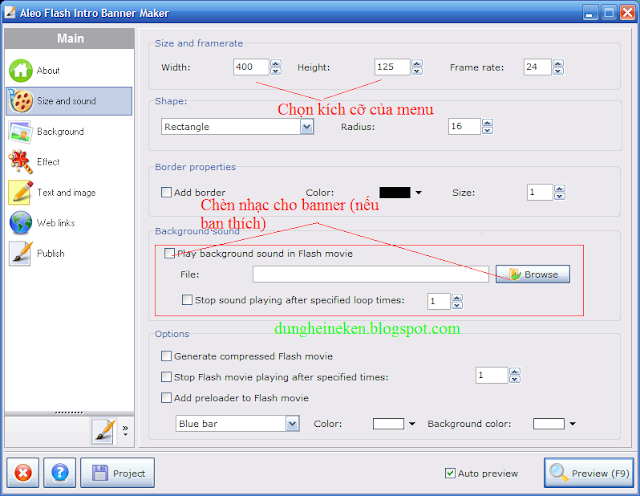This screenshot has width=640, height=496.
Task: Open the border Color dropdown arrow
Action: tap(418, 193)
